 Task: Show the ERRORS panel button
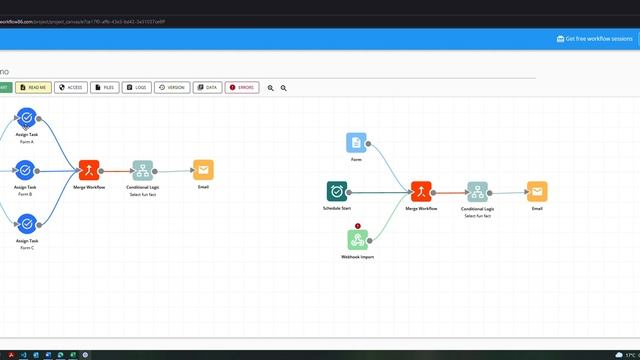tap(242, 87)
